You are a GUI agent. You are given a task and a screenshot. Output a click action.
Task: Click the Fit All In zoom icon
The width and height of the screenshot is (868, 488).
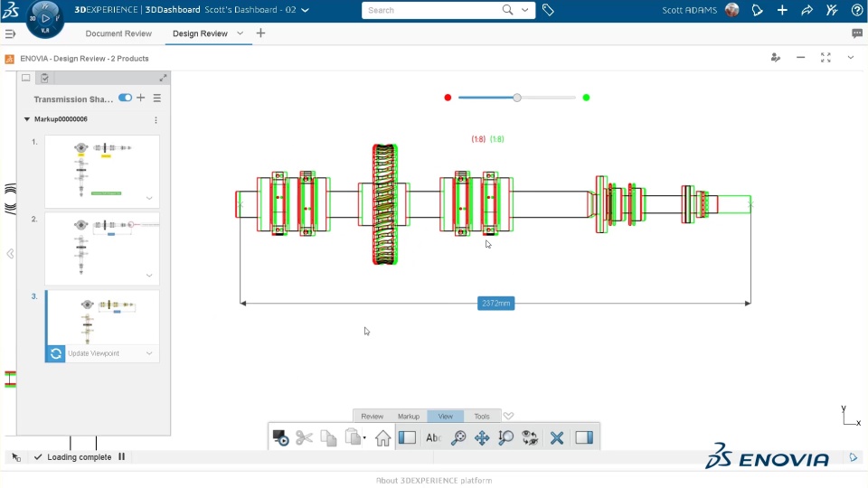point(458,437)
